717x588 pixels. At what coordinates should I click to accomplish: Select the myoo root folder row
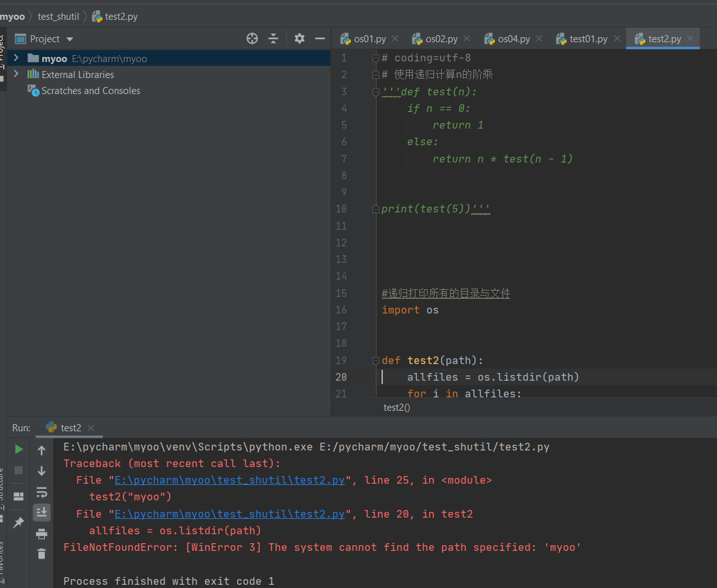[x=168, y=58]
